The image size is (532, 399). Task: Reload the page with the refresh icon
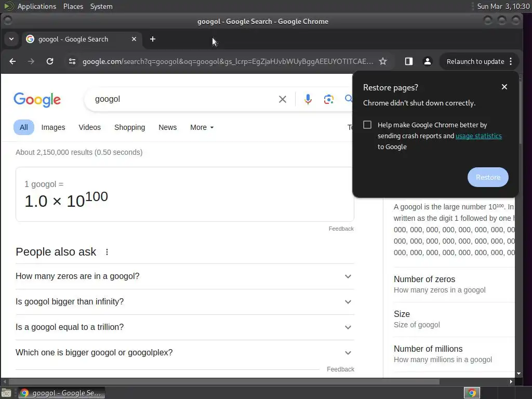point(50,61)
